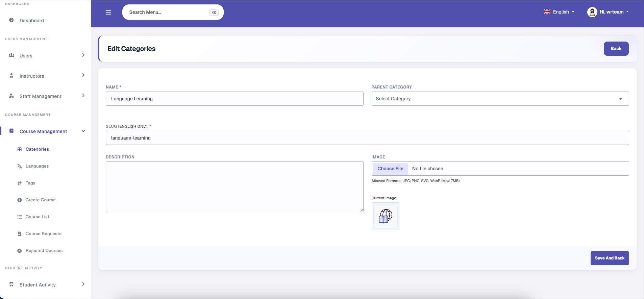Click the Course List icon

tap(20, 217)
